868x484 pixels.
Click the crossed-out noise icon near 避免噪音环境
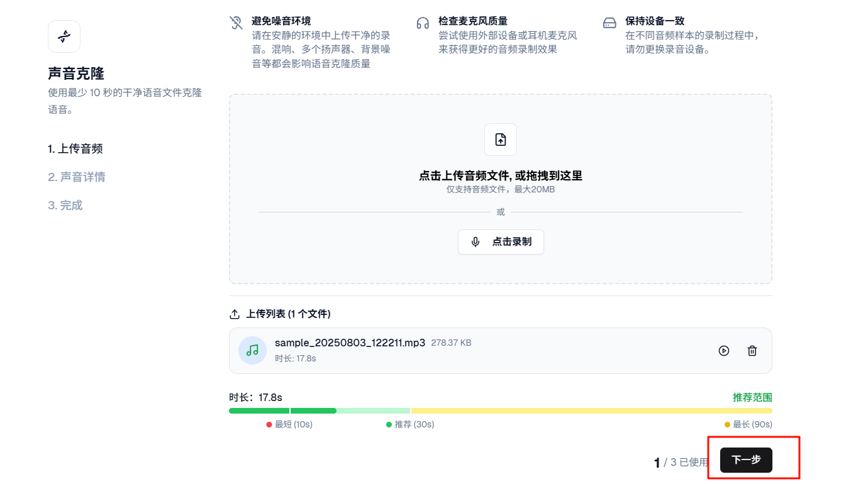click(x=236, y=22)
